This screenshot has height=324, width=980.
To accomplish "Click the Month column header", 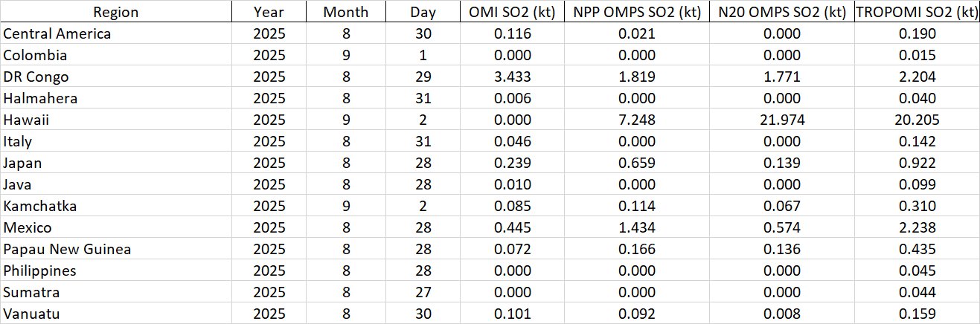I will [345, 12].
